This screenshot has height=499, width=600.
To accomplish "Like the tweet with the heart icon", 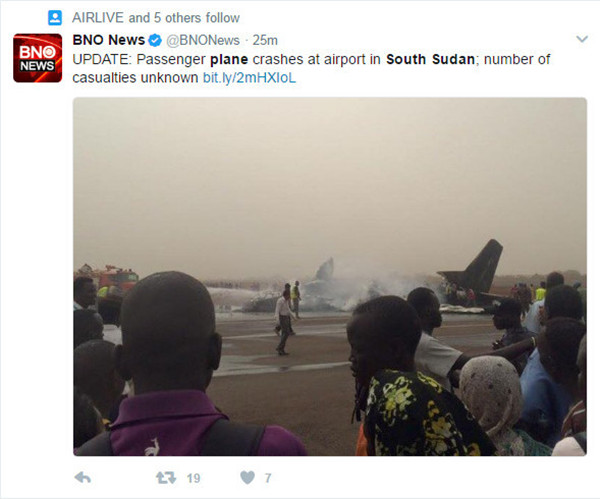I will coord(247,478).
